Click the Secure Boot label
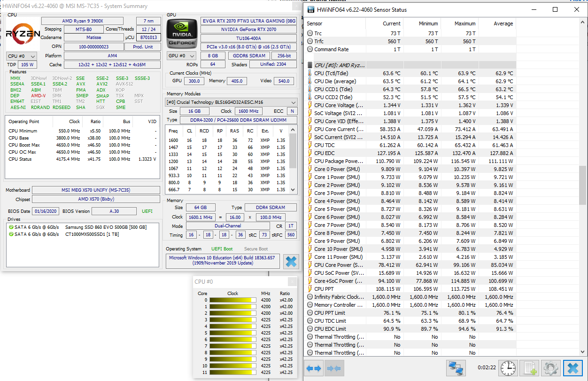 [256, 249]
